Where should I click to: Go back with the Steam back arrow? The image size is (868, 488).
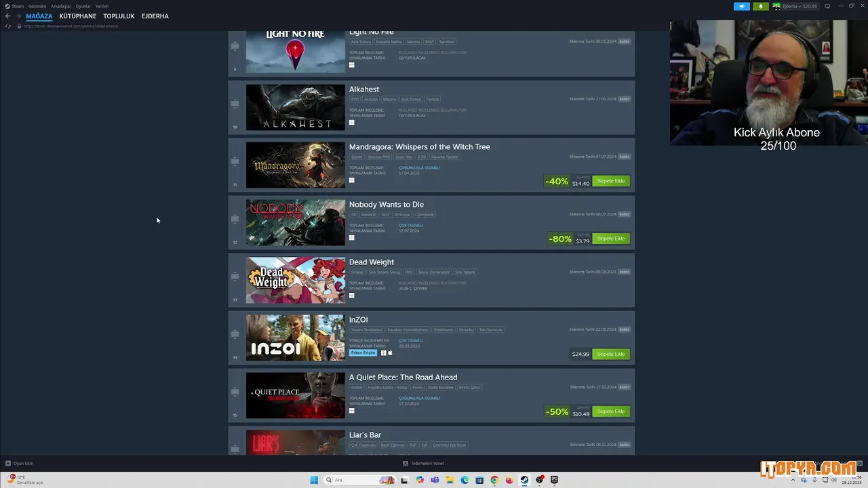coord(7,16)
